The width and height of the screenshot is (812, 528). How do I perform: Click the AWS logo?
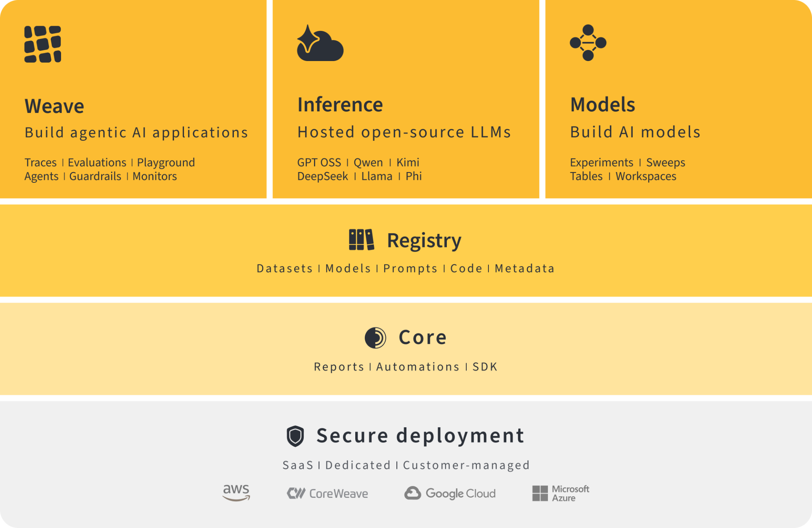pyautogui.click(x=236, y=493)
